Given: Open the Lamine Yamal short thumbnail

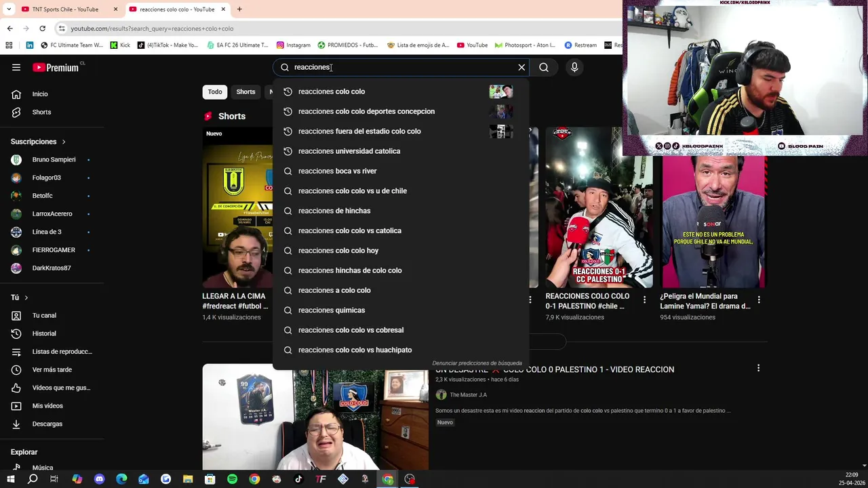Looking at the screenshot, I should 713,222.
